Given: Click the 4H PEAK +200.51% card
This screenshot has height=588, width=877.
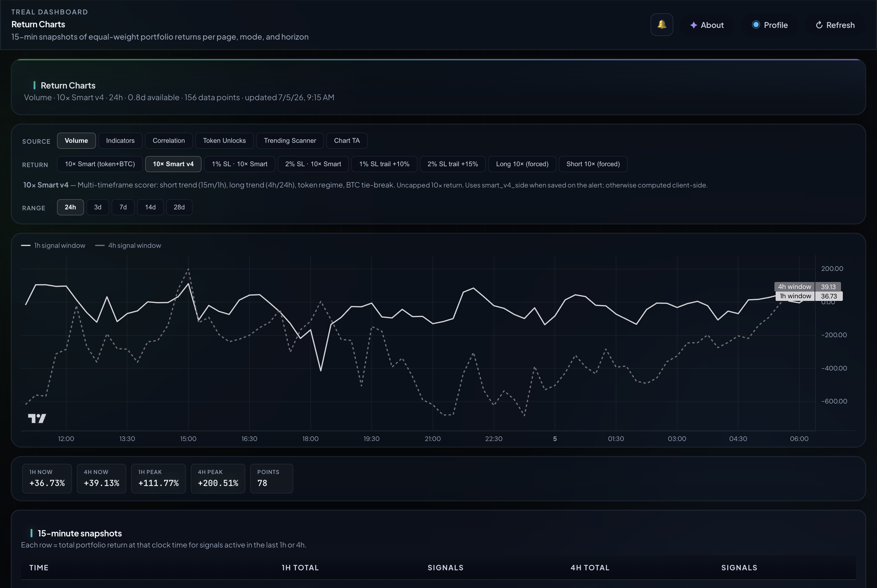Looking at the screenshot, I should click(x=218, y=478).
